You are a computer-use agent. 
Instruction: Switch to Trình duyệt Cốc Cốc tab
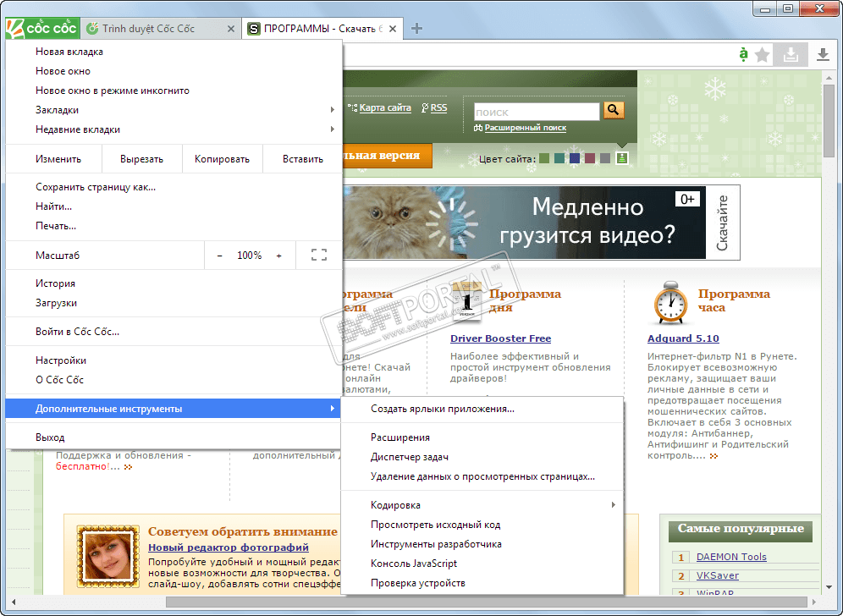(x=161, y=29)
